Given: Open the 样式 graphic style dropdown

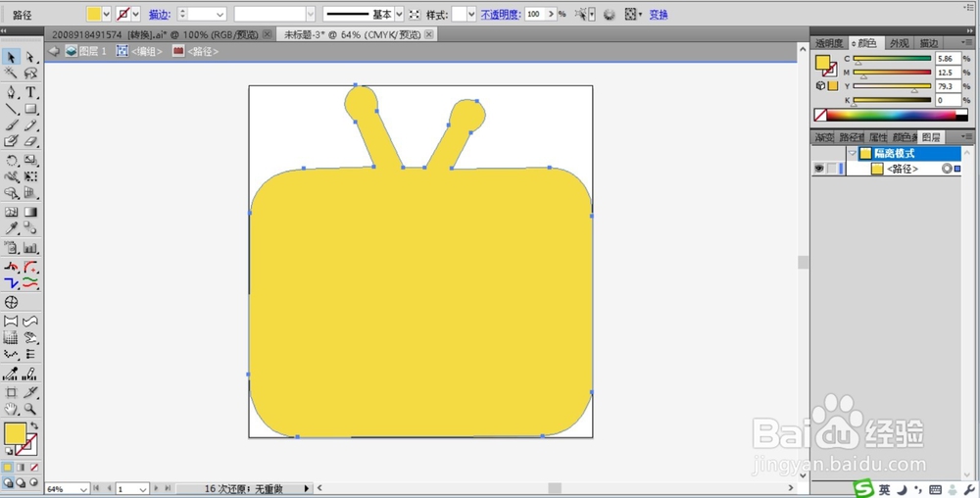Looking at the screenshot, I should pyautogui.click(x=471, y=14).
